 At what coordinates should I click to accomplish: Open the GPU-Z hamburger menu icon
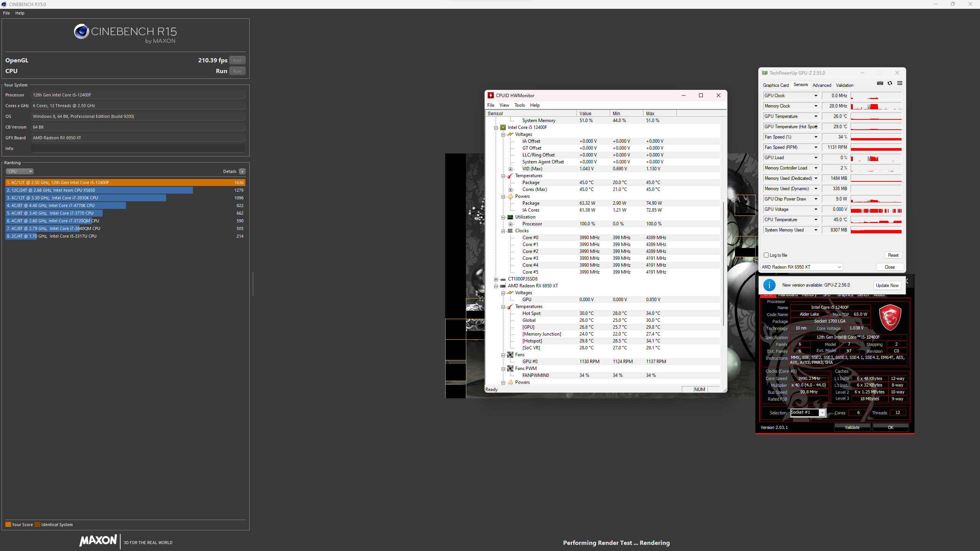pyautogui.click(x=900, y=83)
